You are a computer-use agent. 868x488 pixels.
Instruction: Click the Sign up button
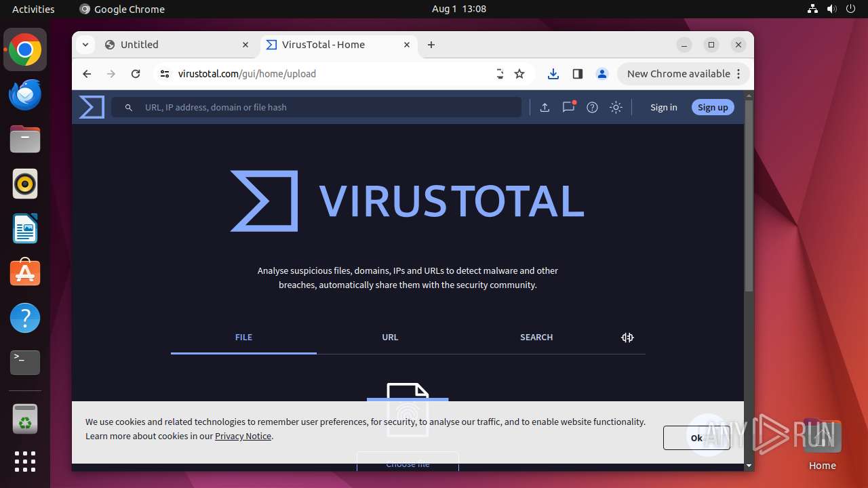(713, 107)
